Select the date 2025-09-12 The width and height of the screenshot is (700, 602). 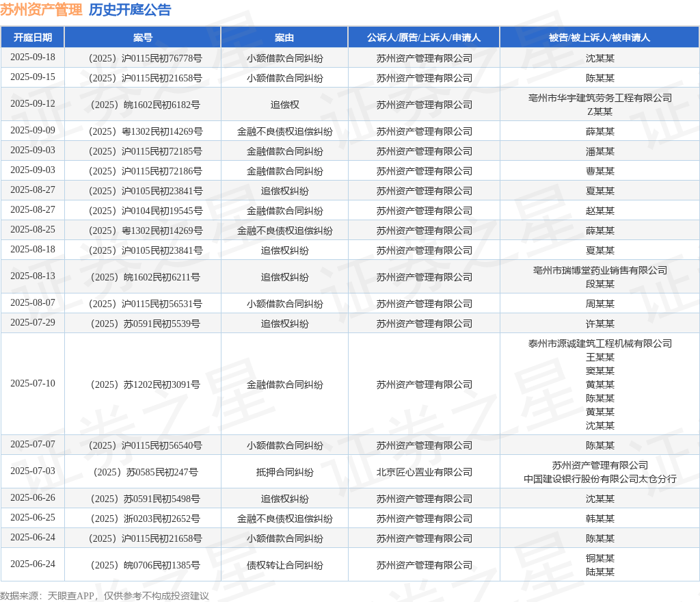click(x=33, y=103)
